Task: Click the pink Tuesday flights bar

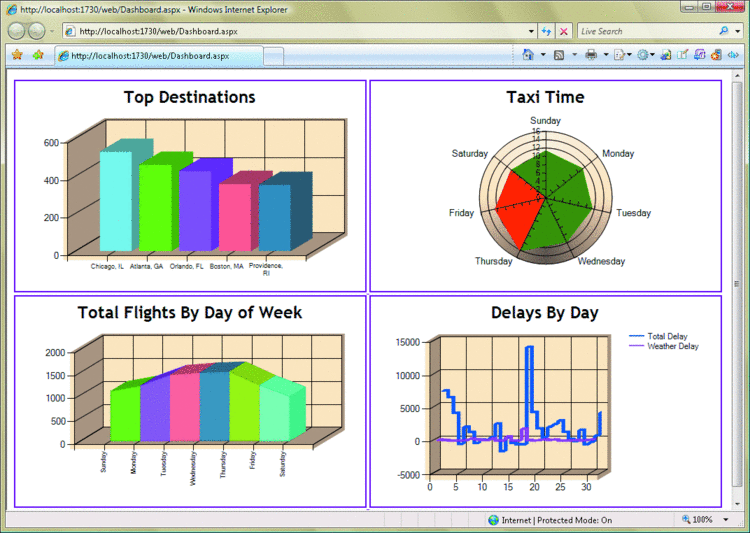Action: (185, 407)
